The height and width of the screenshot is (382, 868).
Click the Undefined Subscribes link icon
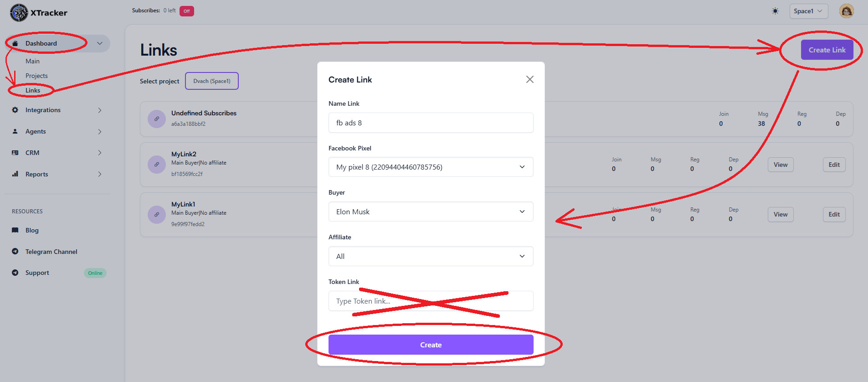(157, 119)
